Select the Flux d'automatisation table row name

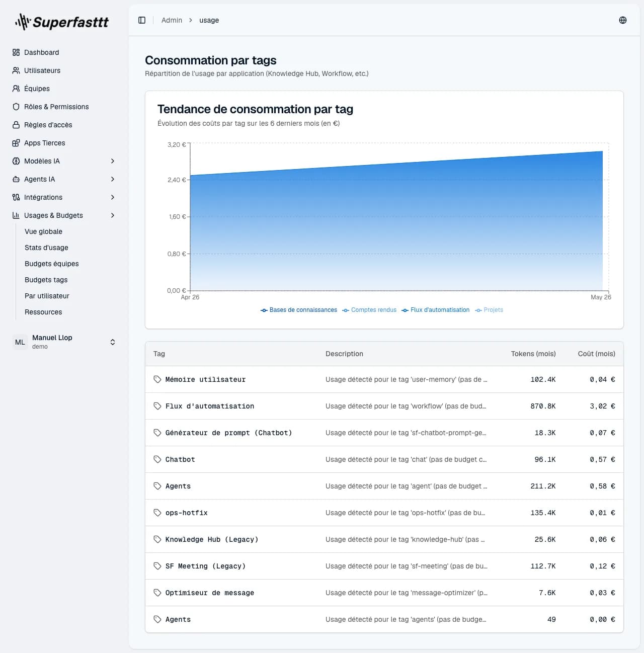[x=210, y=406]
